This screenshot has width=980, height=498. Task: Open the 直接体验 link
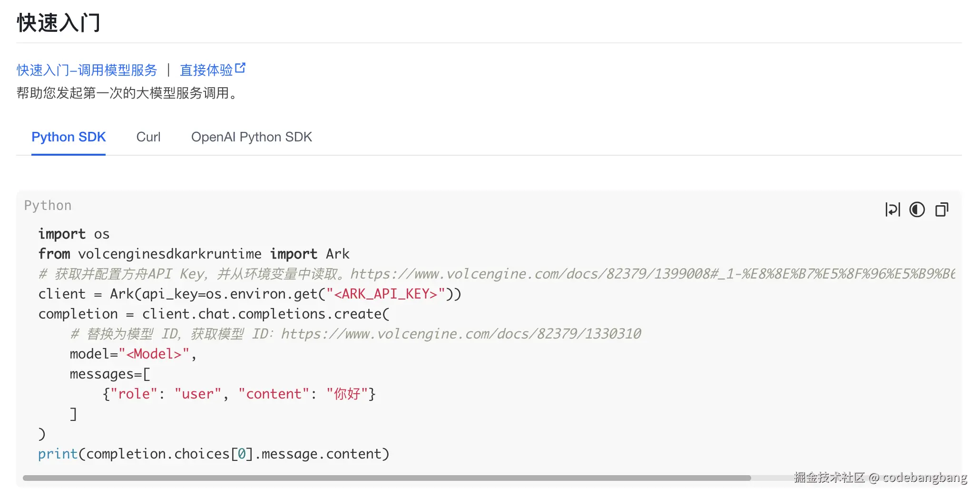[207, 70]
